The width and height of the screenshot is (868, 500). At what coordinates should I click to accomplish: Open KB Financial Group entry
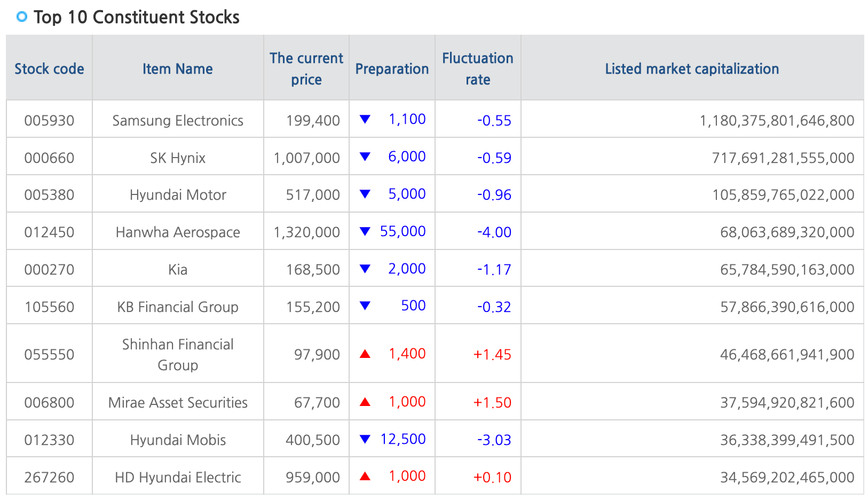coord(178,307)
